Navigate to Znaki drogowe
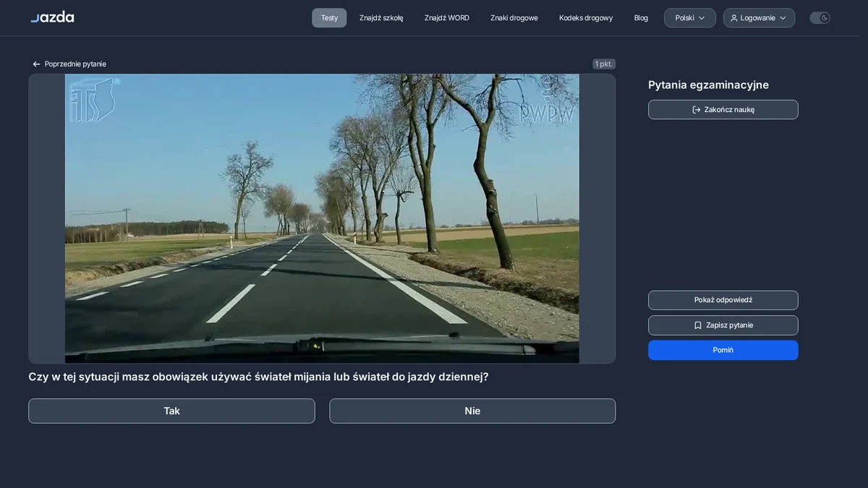The width and height of the screenshot is (868, 488). point(514,18)
